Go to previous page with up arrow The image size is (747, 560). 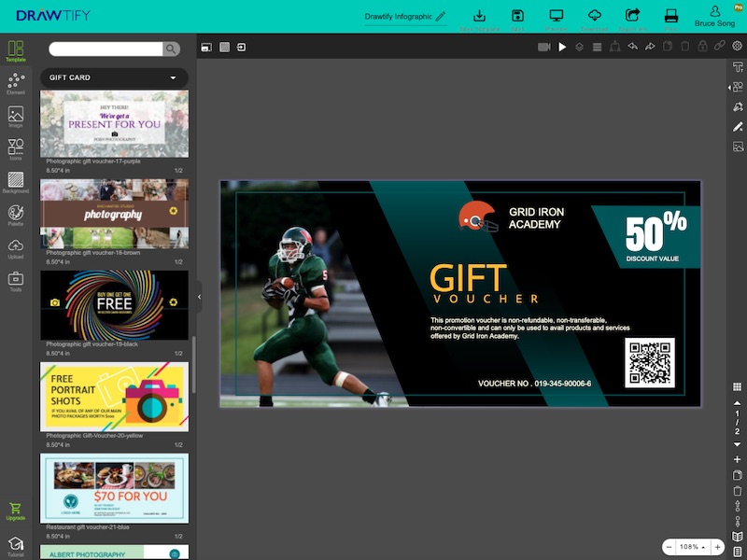tap(737, 403)
